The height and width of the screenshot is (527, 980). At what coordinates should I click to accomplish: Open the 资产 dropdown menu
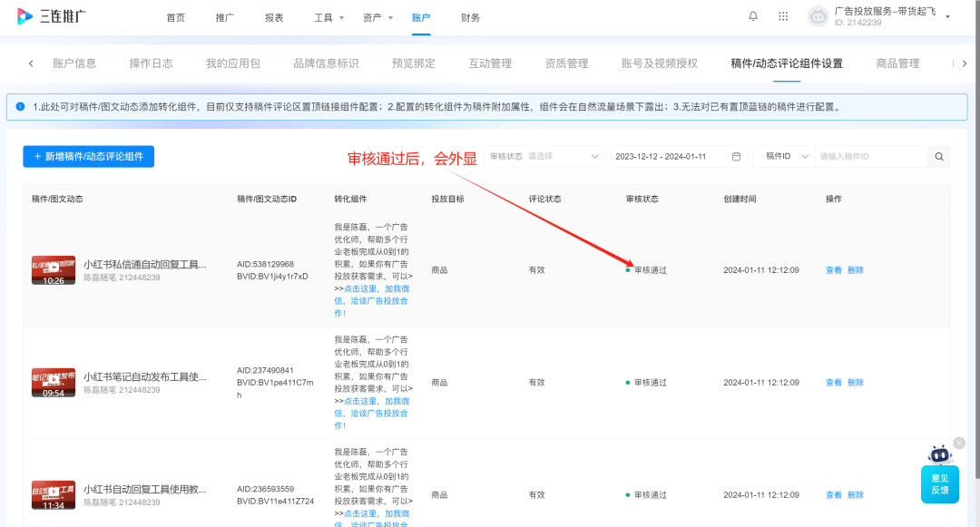click(377, 17)
